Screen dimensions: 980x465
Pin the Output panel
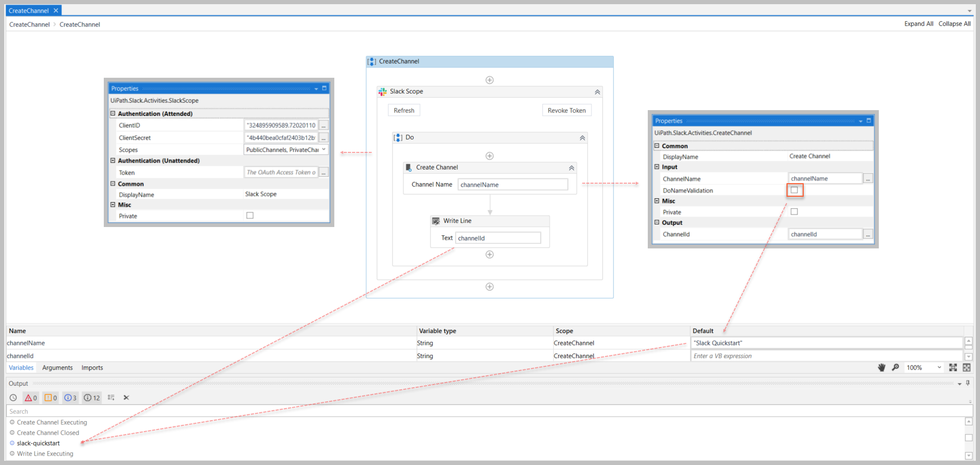968,383
